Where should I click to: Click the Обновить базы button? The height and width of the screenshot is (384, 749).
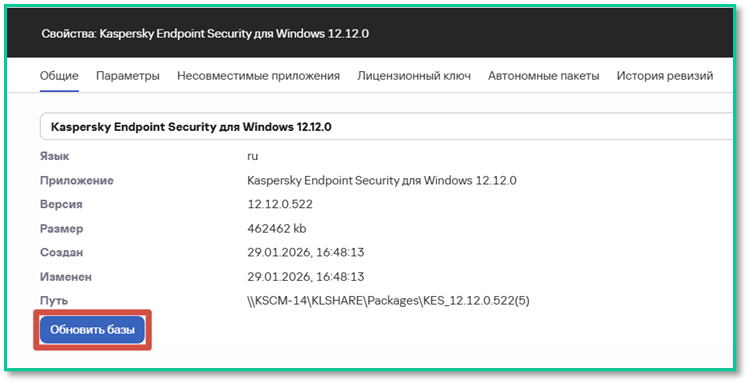(x=92, y=330)
